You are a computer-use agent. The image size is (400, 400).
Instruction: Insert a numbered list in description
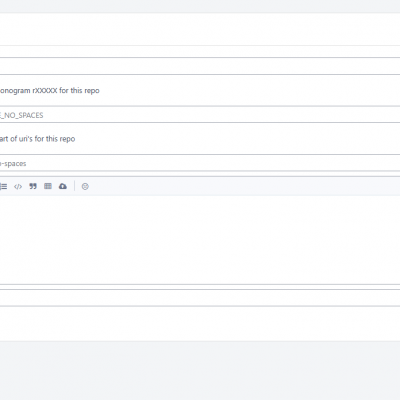pos(3,186)
